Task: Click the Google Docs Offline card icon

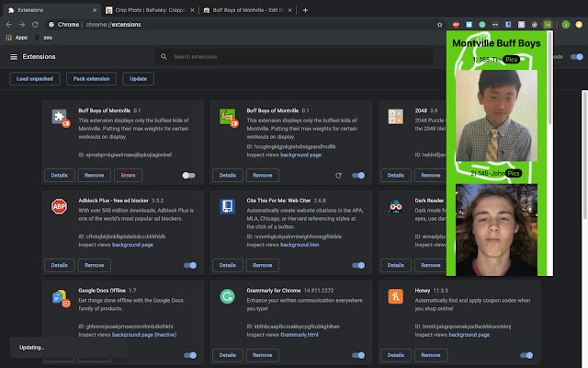Action: coord(60,298)
